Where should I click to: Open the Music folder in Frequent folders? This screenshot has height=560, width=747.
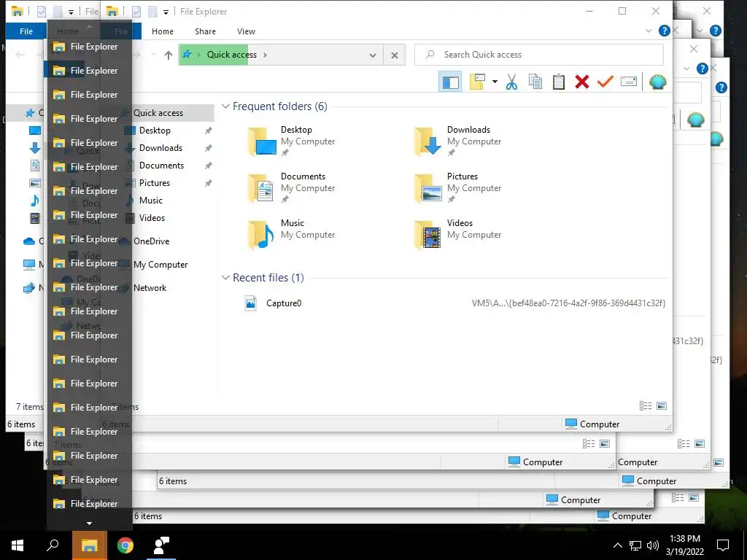292,234
